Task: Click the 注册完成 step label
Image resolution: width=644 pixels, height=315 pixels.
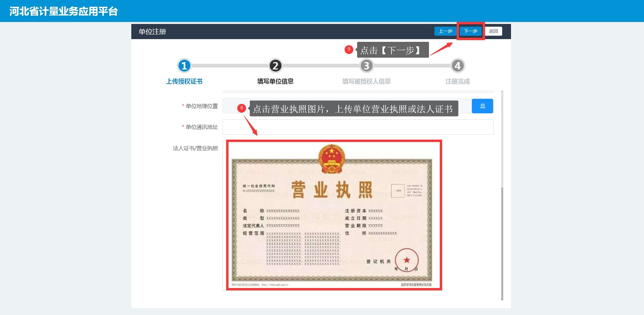Action: (457, 81)
